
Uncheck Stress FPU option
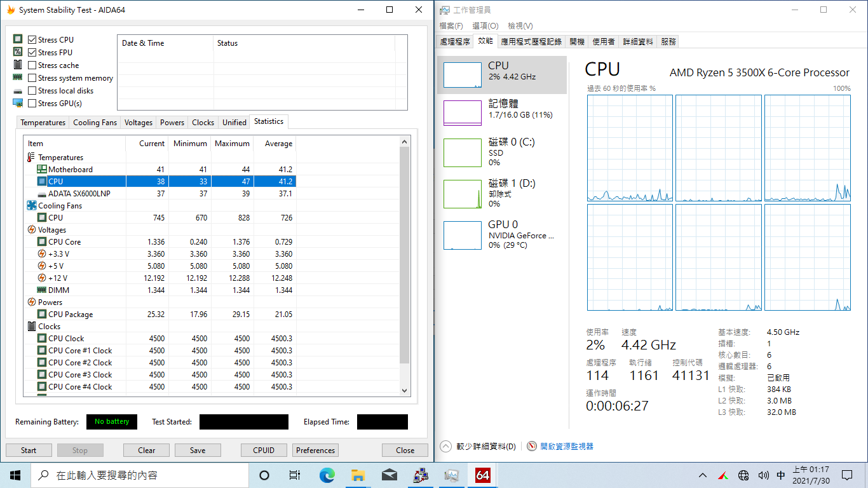pyautogui.click(x=32, y=53)
